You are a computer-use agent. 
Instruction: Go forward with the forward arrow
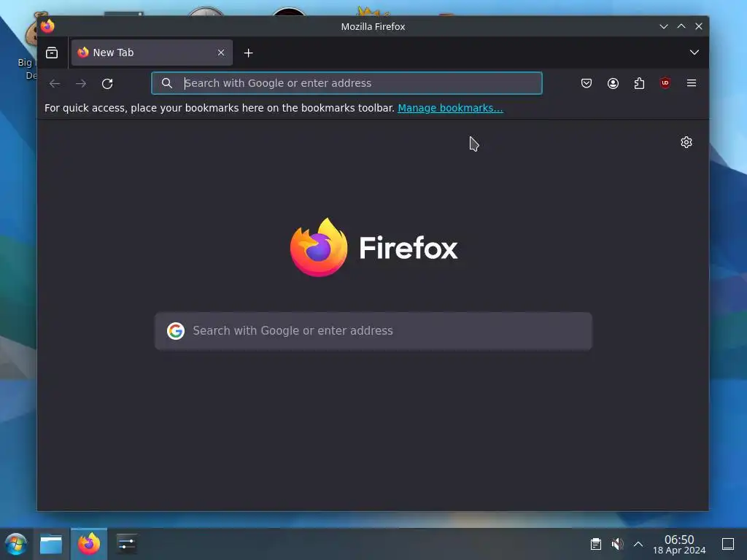(81, 83)
